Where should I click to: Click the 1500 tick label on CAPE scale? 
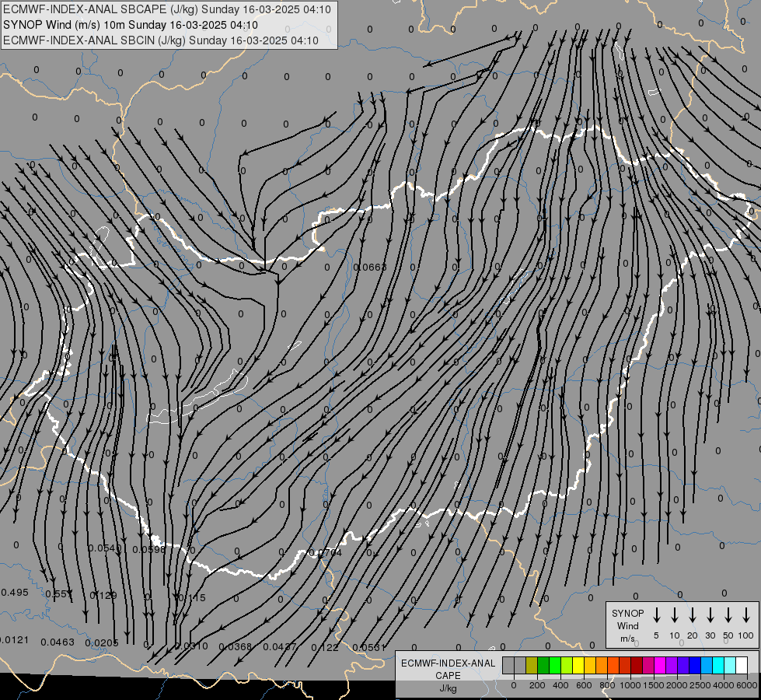coord(653,685)
